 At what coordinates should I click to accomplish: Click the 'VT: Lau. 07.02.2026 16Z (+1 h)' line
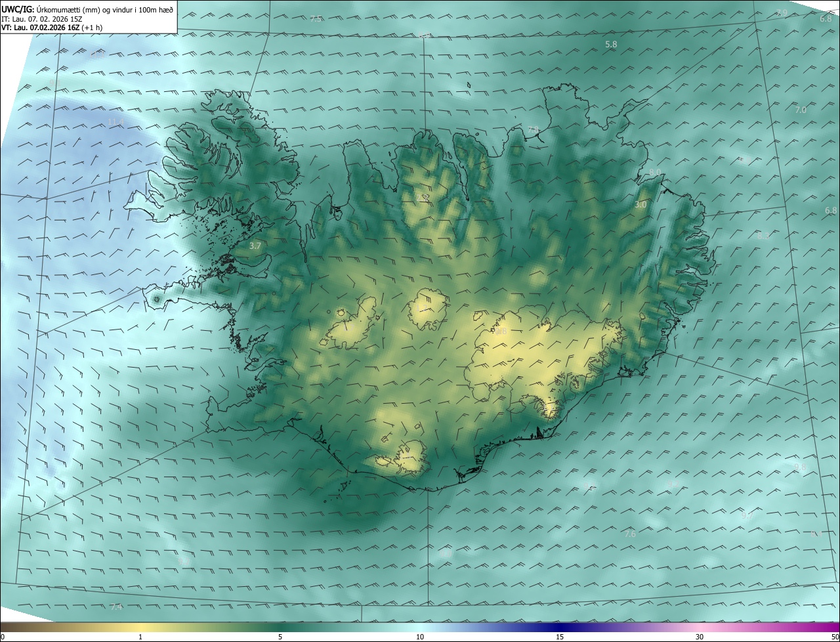(52, 28)
